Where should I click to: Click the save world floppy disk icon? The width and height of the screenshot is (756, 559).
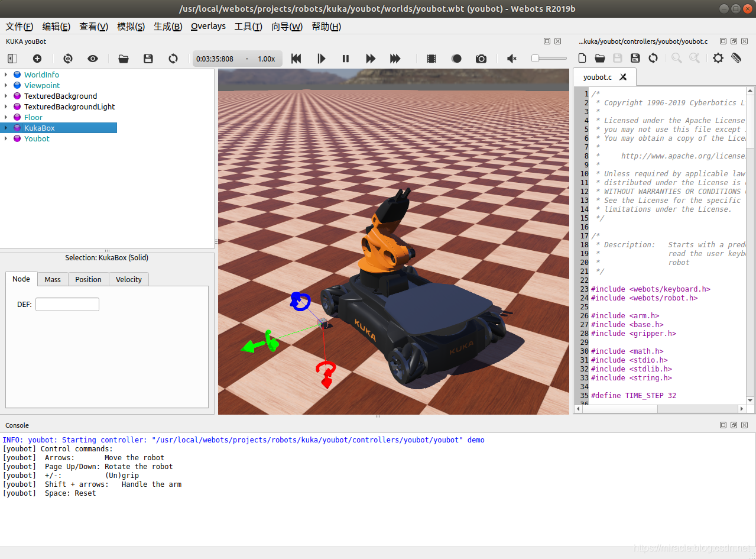tap(148, 59)
